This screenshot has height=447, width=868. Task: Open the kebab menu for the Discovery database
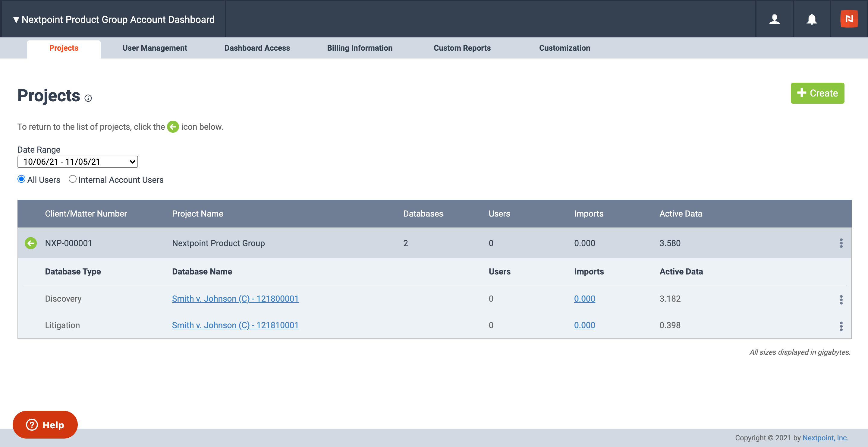coord(841,299)
